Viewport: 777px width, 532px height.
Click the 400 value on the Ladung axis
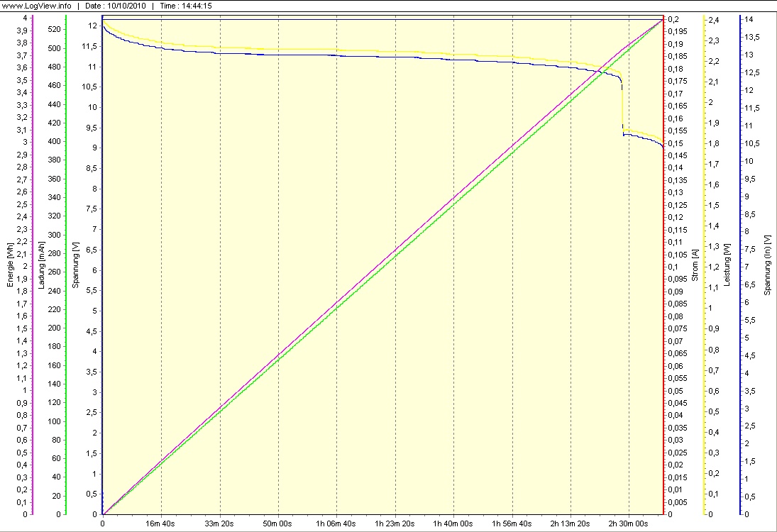(x=54, y=141)
